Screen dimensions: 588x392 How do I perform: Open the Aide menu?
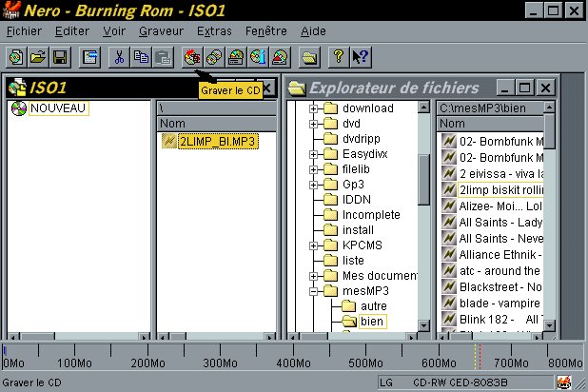coord(313,31)
